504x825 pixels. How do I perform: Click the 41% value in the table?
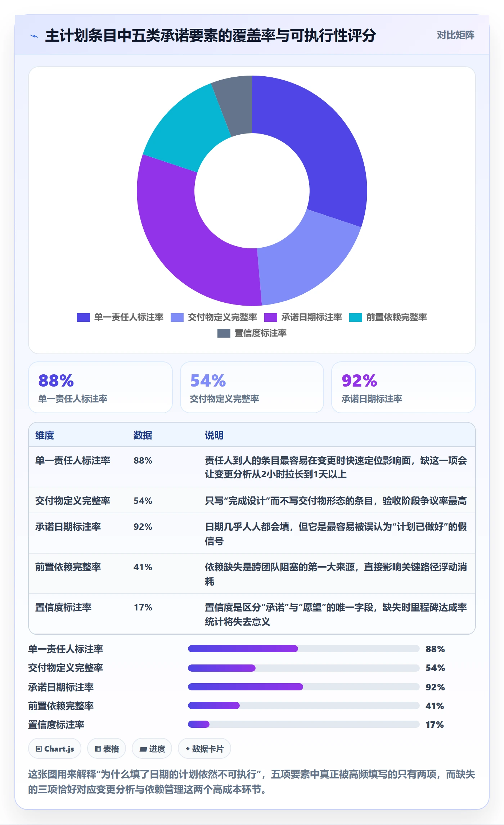[x=143, y=567]
